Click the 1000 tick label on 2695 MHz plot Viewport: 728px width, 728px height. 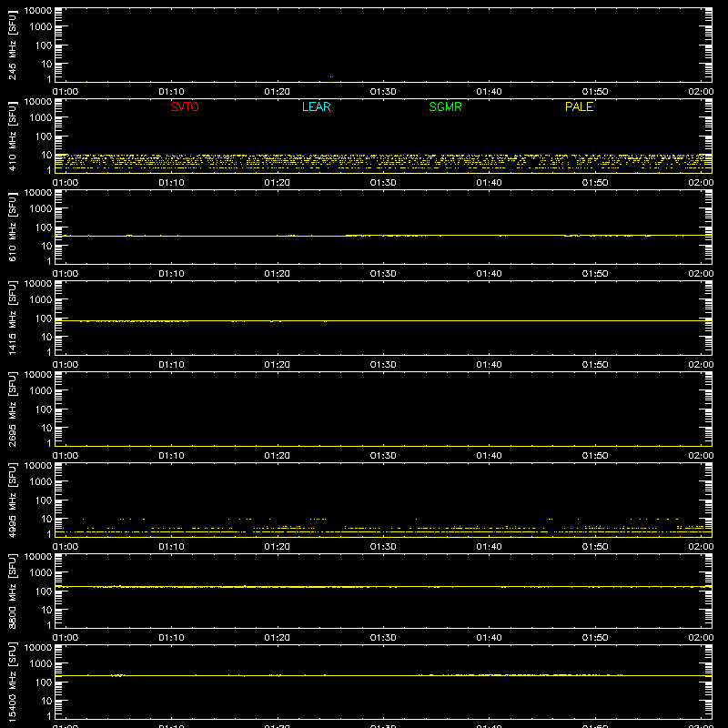[x=41, y=391]
